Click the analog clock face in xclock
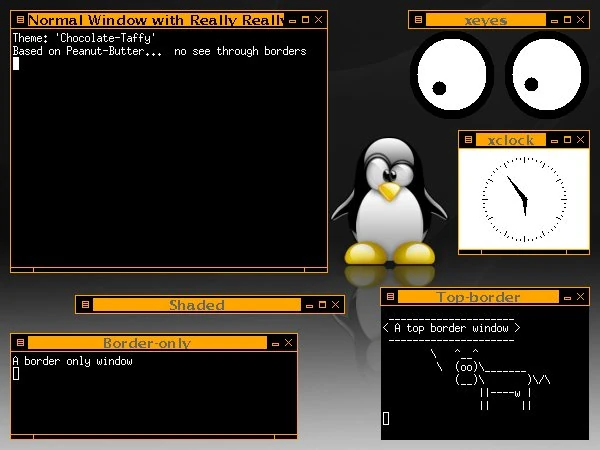This screenshot has width=600, height=450. point(524,199)
